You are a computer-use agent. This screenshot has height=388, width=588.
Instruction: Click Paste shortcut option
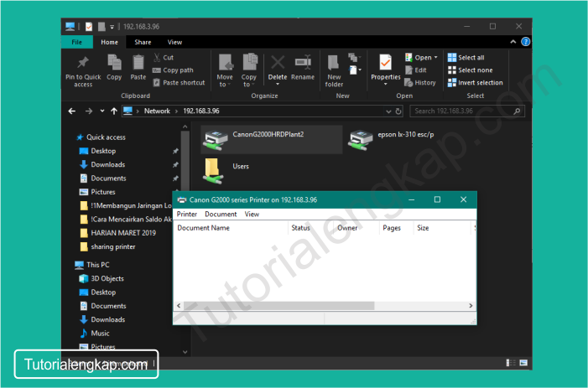pyautogui.click(x=179, y=82)
